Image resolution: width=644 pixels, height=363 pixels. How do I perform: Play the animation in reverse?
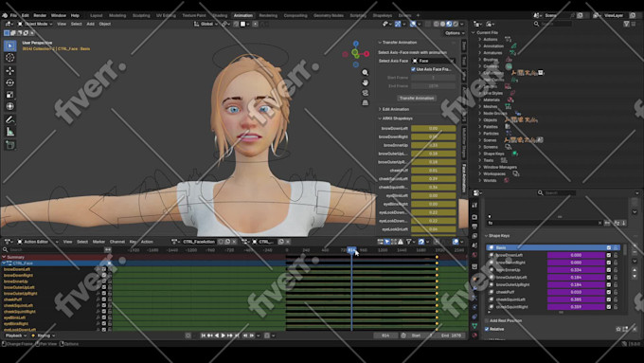(x=217, y=336)
